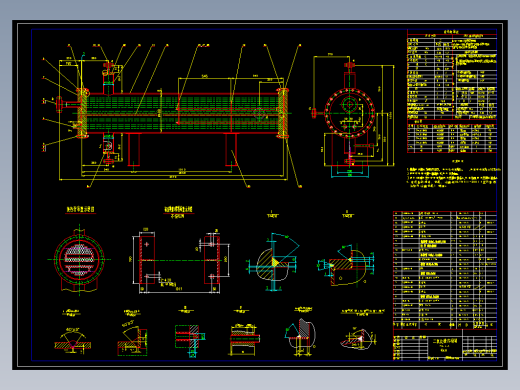Select the cyan triangle weld detail, fifth in bottom row
Image resolution: width=520 pixels, height=390 pixels.
300,337
